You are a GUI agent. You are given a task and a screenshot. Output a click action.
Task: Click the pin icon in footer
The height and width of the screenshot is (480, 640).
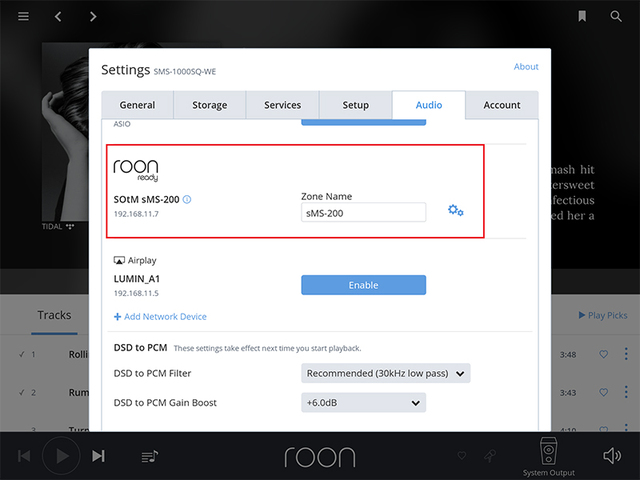[x=490, y=456]
